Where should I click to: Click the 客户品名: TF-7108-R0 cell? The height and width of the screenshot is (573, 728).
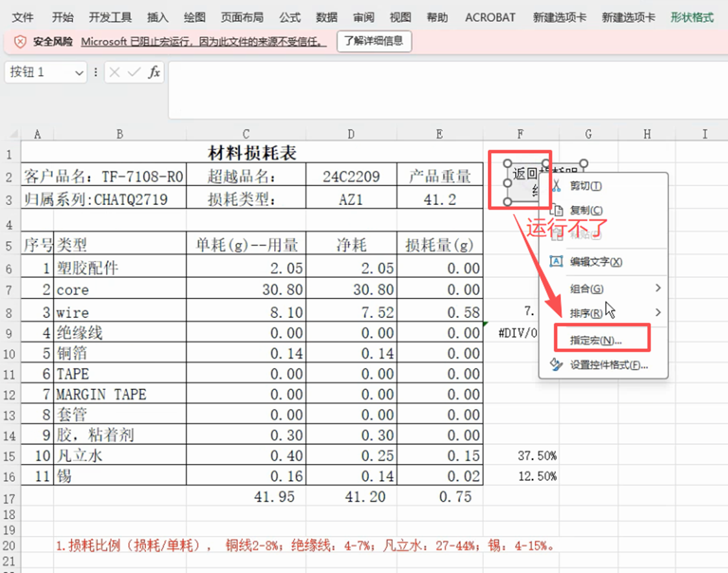pyautogui.click(x=103, y=176)
